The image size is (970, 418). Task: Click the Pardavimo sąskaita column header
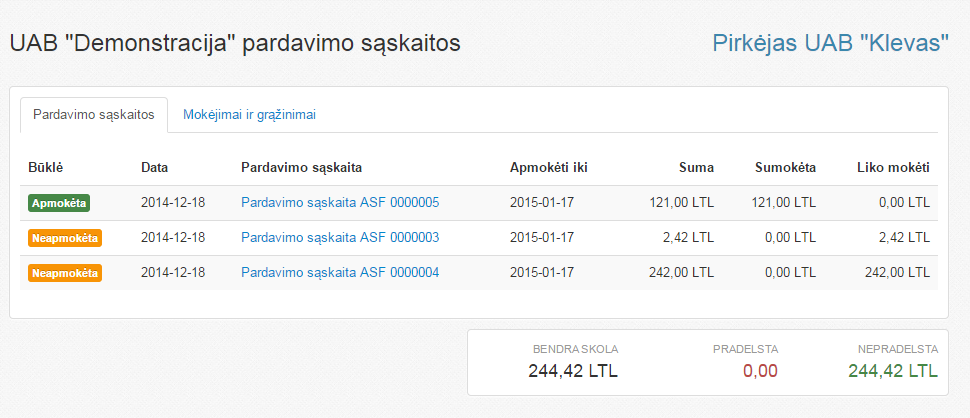301,167
